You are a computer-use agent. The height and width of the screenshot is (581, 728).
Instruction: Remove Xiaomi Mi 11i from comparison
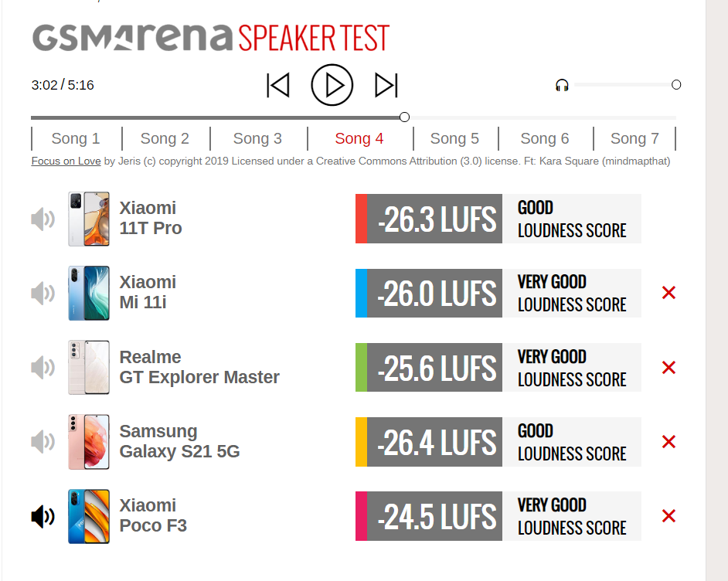coord(668,293)
